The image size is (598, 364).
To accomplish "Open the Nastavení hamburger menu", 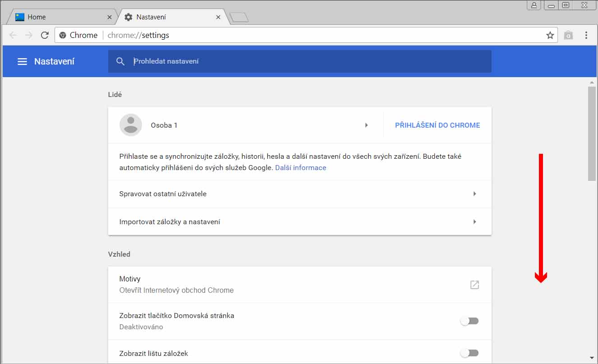I will (x=22, y=61).
